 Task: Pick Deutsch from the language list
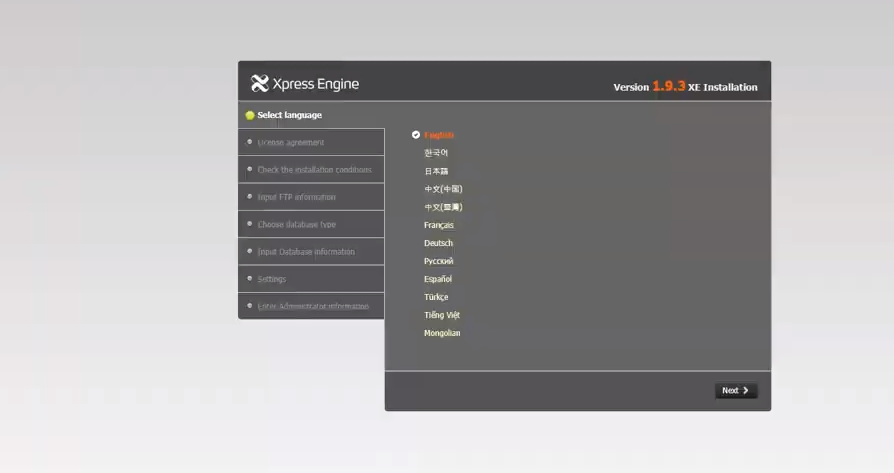(438, 243)
